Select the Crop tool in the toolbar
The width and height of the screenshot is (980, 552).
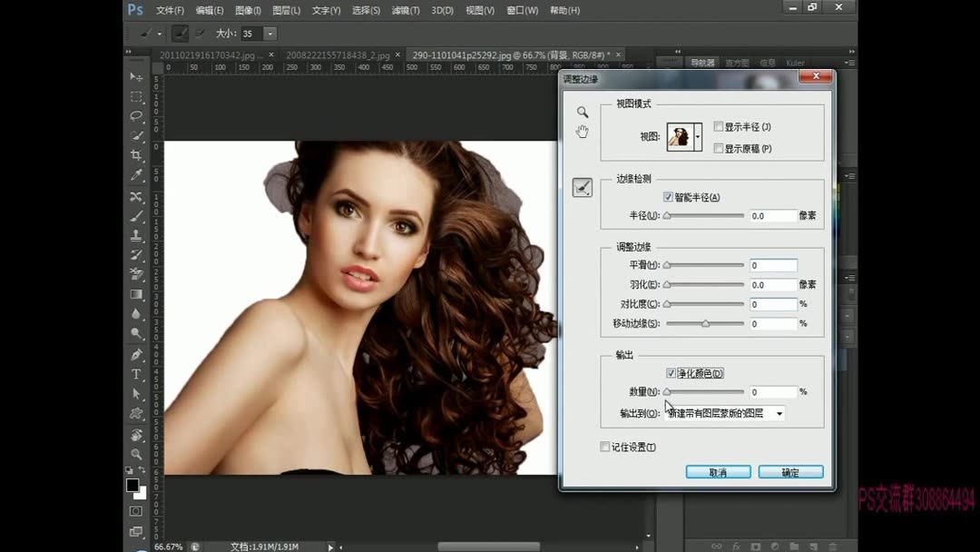136,154
